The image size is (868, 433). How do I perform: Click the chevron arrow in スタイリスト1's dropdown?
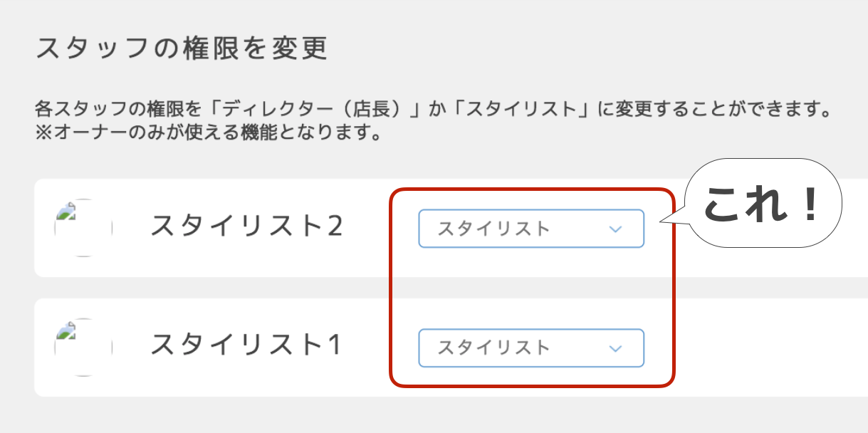(x=616, y=349)
